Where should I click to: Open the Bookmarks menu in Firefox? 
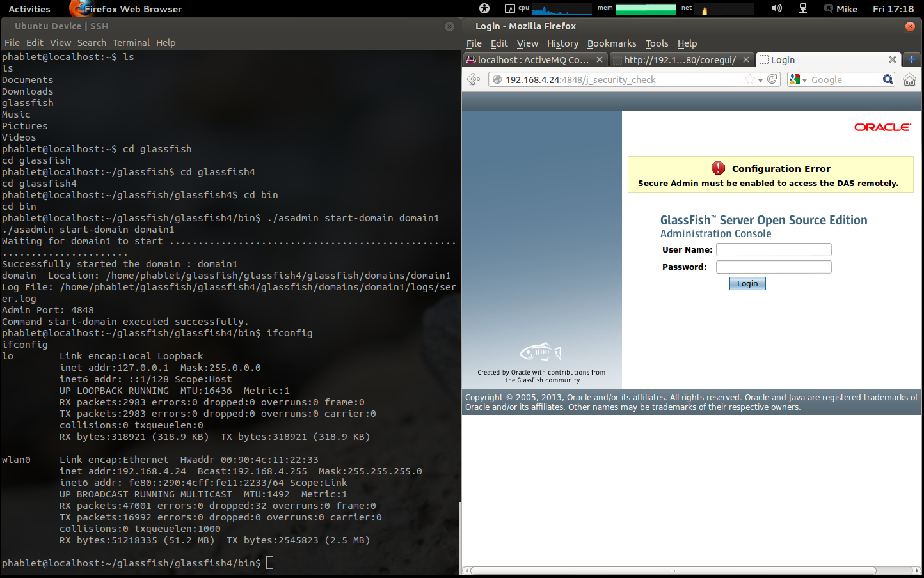612,43
